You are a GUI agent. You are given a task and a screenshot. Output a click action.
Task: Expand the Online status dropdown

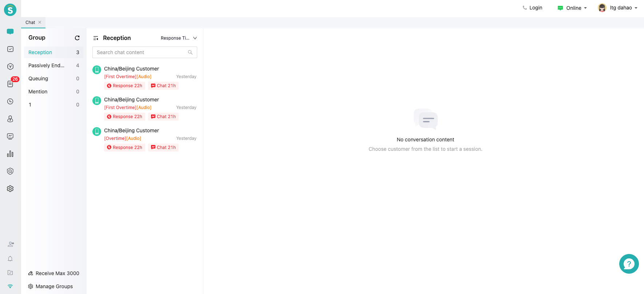click(573, 8)
